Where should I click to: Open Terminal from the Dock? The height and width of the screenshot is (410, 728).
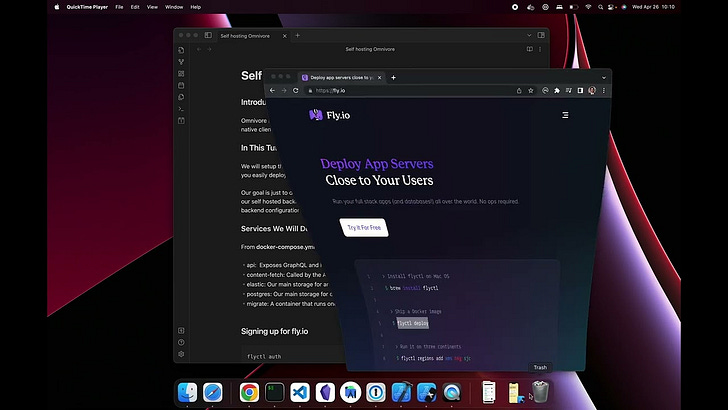274,392
